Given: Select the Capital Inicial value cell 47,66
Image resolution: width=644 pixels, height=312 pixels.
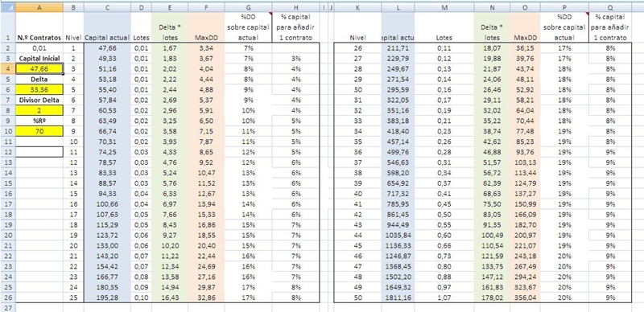Looking at the screenshot, I should [39, 68].
